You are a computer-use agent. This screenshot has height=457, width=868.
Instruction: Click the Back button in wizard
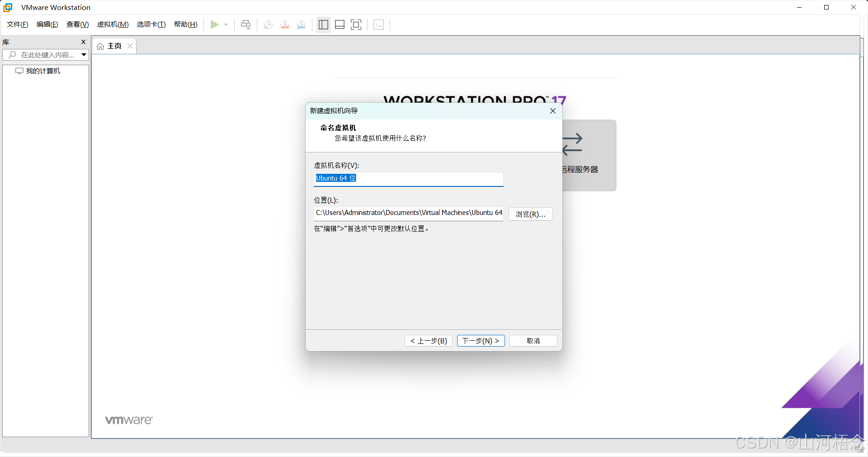click(429, 341)
